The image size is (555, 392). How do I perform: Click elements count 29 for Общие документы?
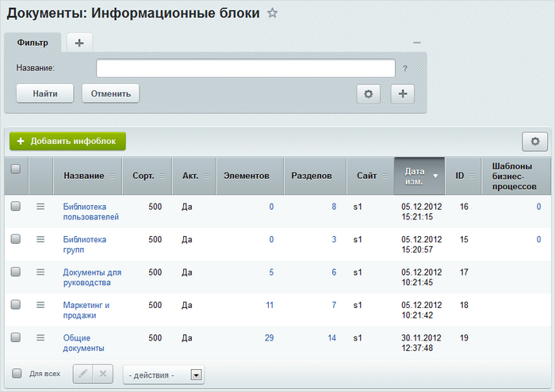pos(270,338)
